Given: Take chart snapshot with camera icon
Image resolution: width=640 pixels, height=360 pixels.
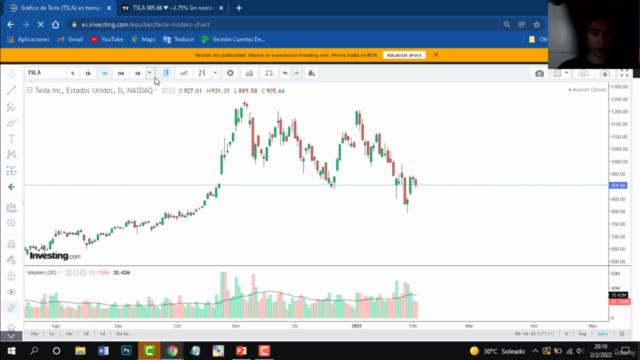Looking at the screenshot, I should (x=540, y=73).
